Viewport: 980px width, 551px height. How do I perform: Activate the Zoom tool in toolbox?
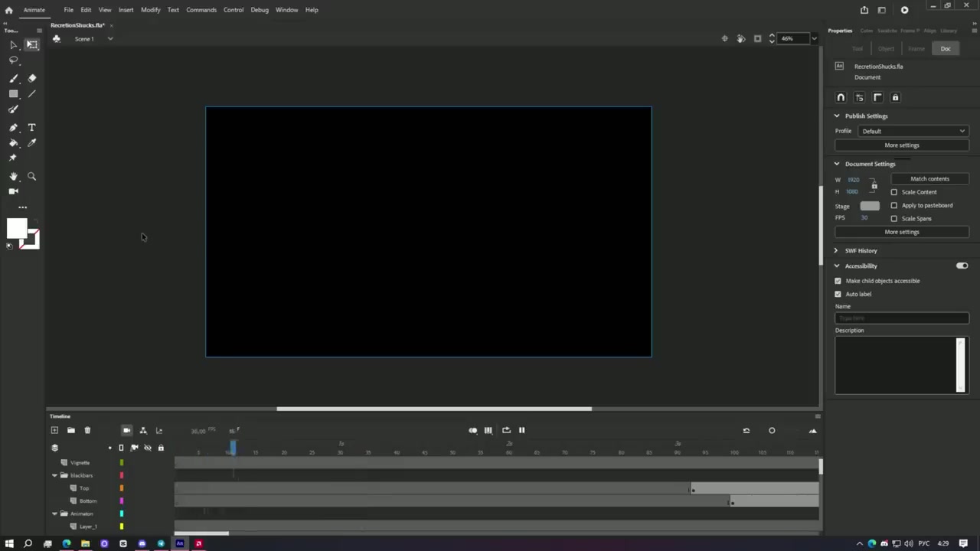[31, 177]
